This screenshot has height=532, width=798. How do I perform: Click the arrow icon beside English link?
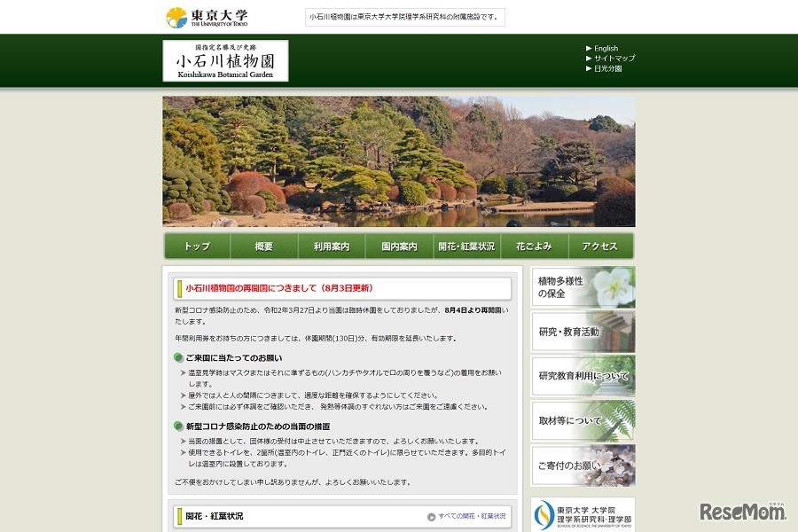[589, 49]
